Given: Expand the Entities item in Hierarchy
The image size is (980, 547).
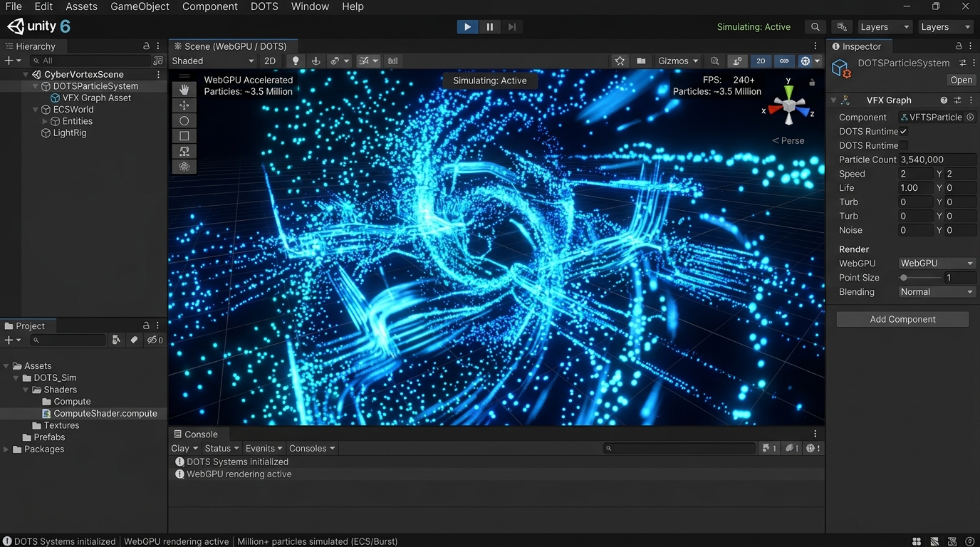Looking at the screenshot, I should (46, 122).
